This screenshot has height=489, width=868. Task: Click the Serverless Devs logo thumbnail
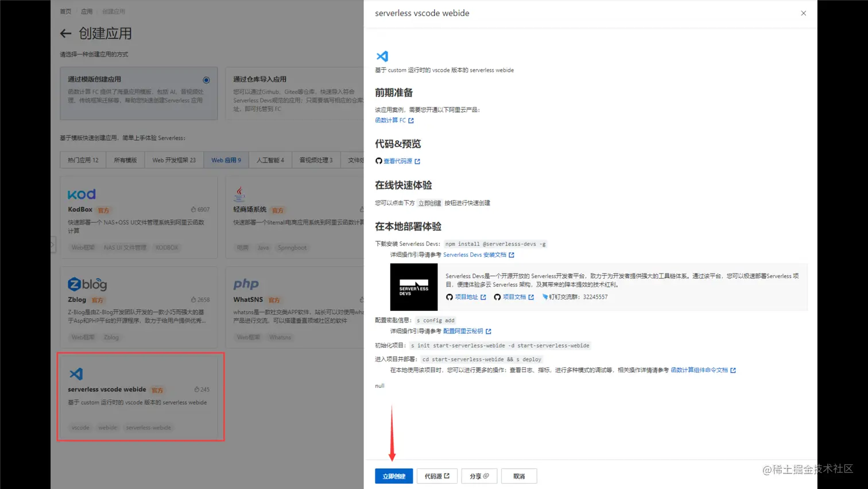pos(414,286)
